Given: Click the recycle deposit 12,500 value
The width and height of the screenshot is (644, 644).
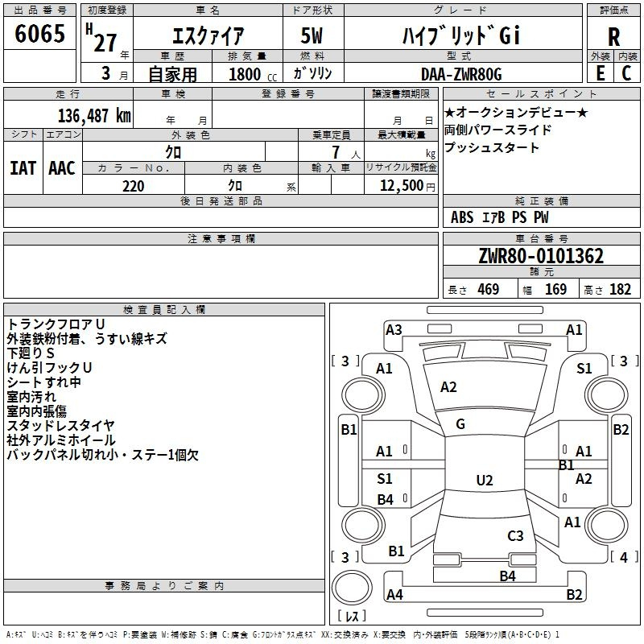Looking at the screenshot, I should tap(400, 186).
